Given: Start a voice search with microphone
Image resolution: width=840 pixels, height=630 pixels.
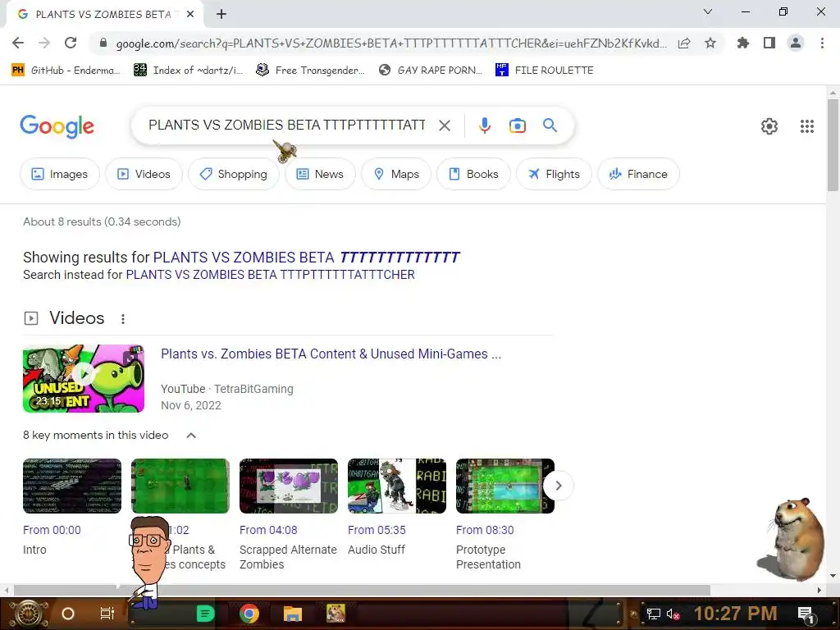Looking at the screenshot, I should [484, 126].
